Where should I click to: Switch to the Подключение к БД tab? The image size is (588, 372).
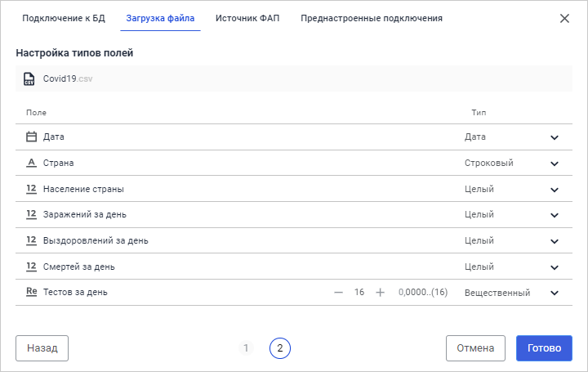pyautogui.click(x=65, y=18)
